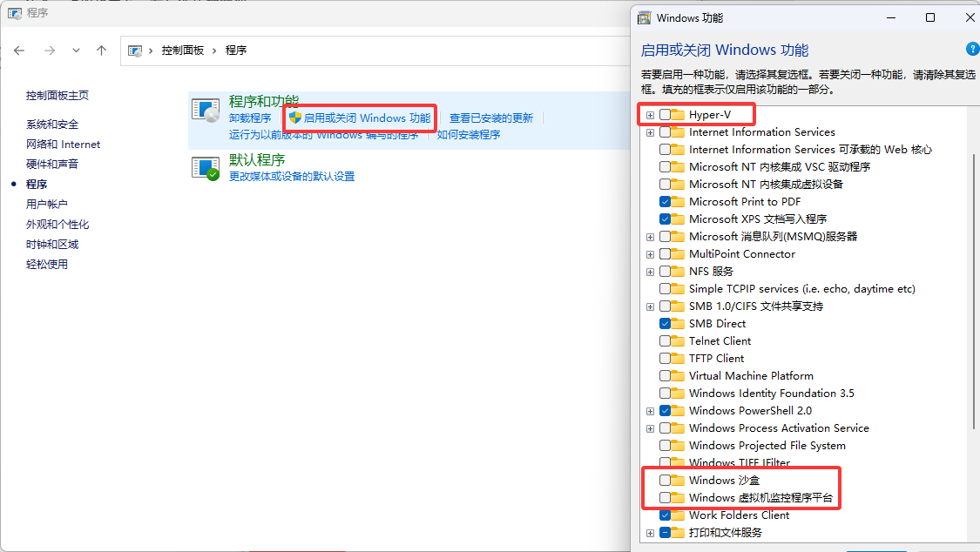Click the Control Panel icon in address bar
Screen dimensions: 980x552
pos(134,50)
